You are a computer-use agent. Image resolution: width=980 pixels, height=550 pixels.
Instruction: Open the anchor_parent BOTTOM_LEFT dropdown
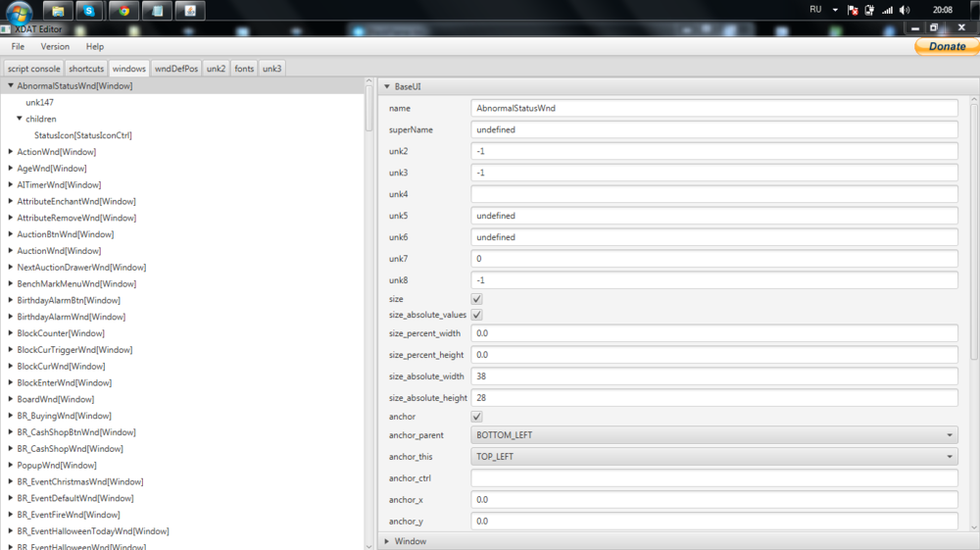point(713,435)
